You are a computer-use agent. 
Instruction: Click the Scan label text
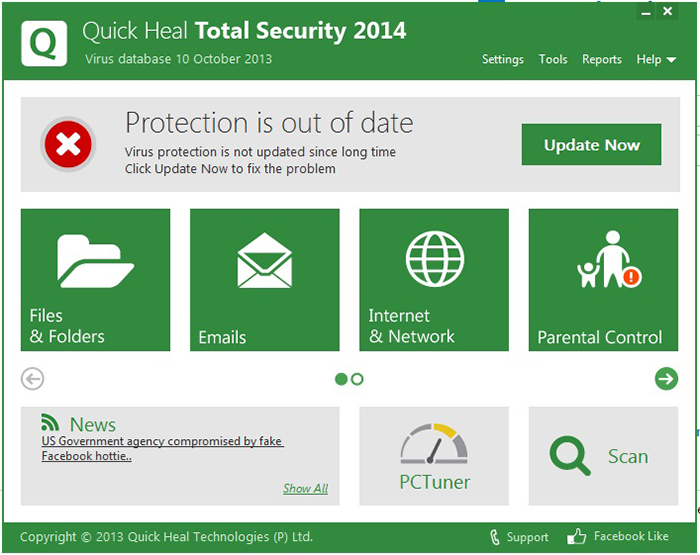628,456
